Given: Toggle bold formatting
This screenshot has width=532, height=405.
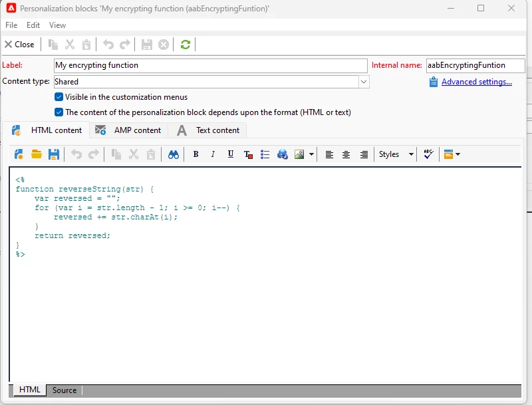Looking at the screenshot, I should [x=196, y=154].
